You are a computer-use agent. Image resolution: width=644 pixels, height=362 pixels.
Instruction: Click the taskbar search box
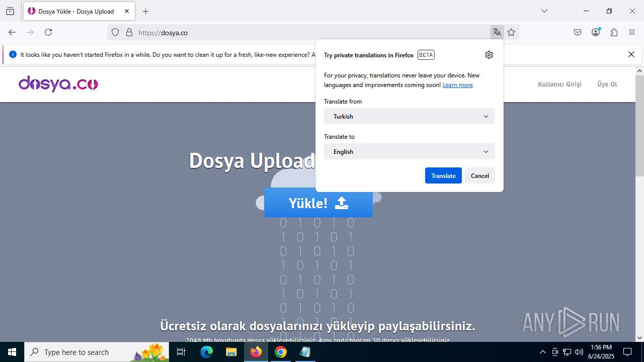point(97,352)
